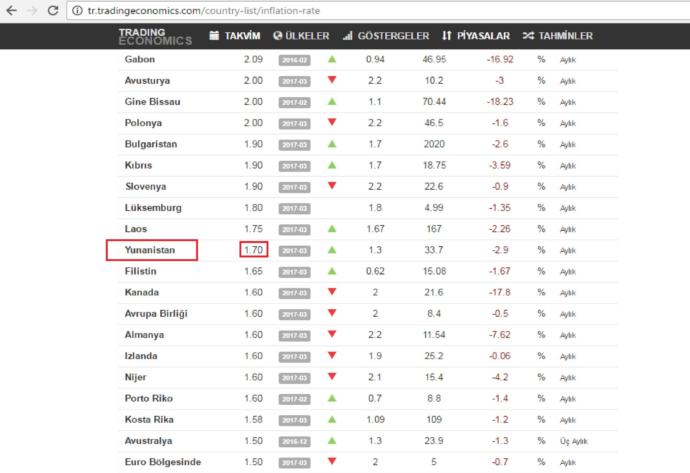This screenshot has width=690, height=473.
Task: Open the Lüksemburg country link
Action: click(153, 207)
